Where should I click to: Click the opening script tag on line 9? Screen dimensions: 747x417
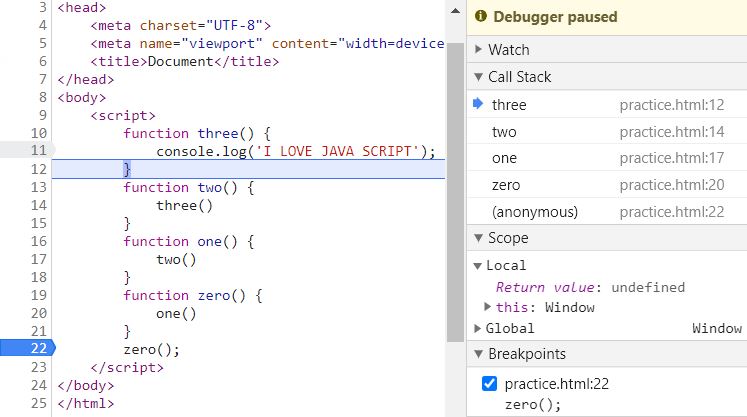tap(123, 115)
